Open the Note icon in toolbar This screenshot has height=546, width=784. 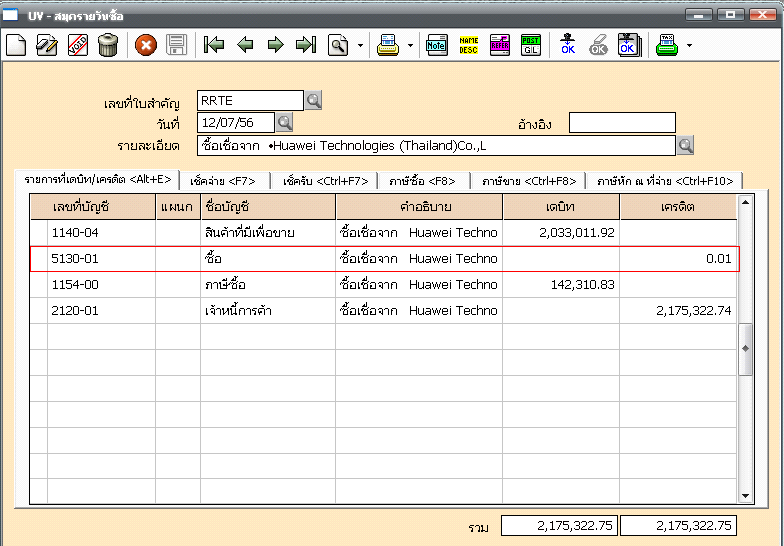pyautogui.click(x=436, y=45)
